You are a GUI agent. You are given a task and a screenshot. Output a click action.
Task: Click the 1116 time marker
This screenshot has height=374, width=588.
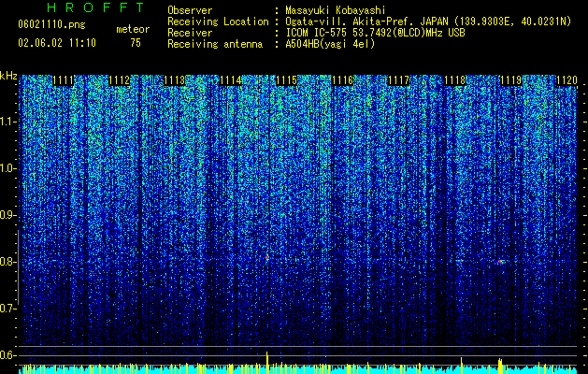pyautogui.click(x=343, y=80)
